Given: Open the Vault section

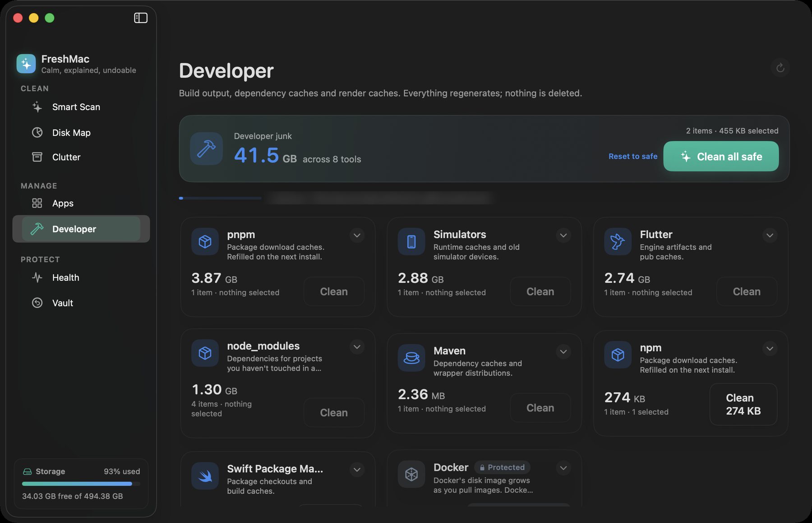Looking at the screenshot, I should [81, 303].
